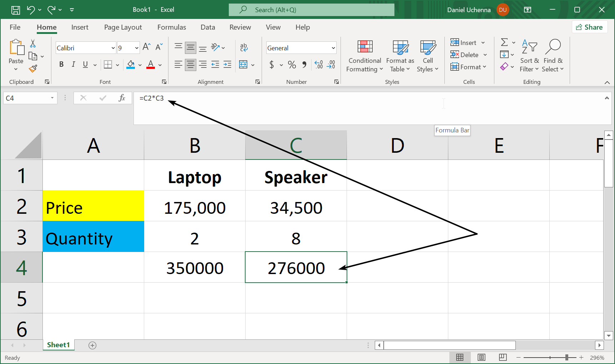The height and width of the screenshot is (364, 615).
Task: Click the Format Painter brush icon
Action: pos(33,69)
